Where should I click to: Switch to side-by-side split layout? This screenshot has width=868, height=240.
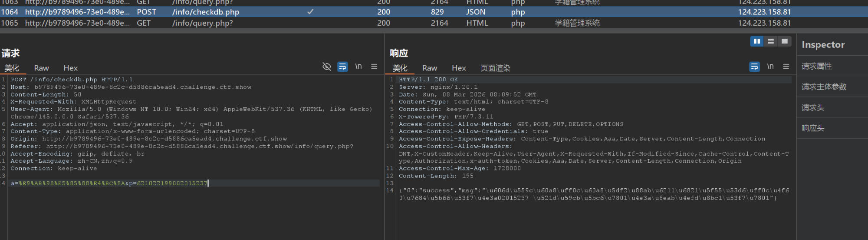(757, 41)
